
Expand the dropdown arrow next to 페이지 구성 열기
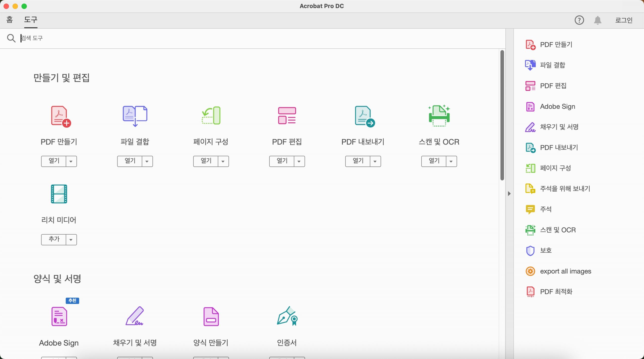[223, 161]
